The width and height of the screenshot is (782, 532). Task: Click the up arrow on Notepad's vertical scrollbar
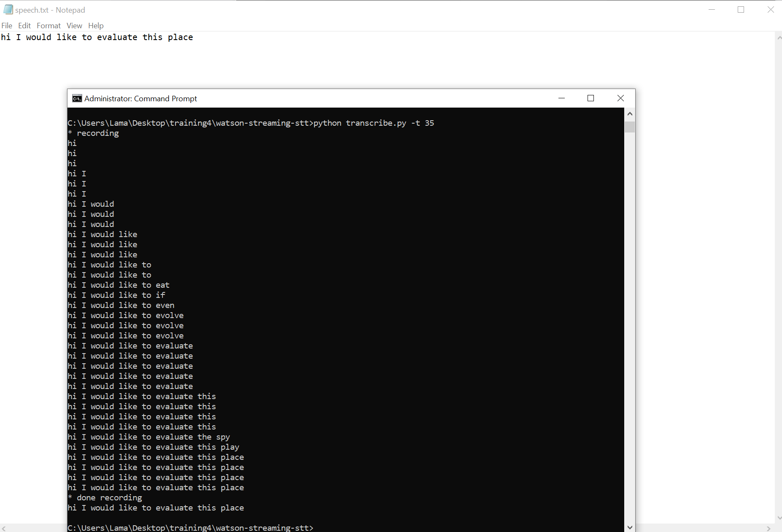779,38
